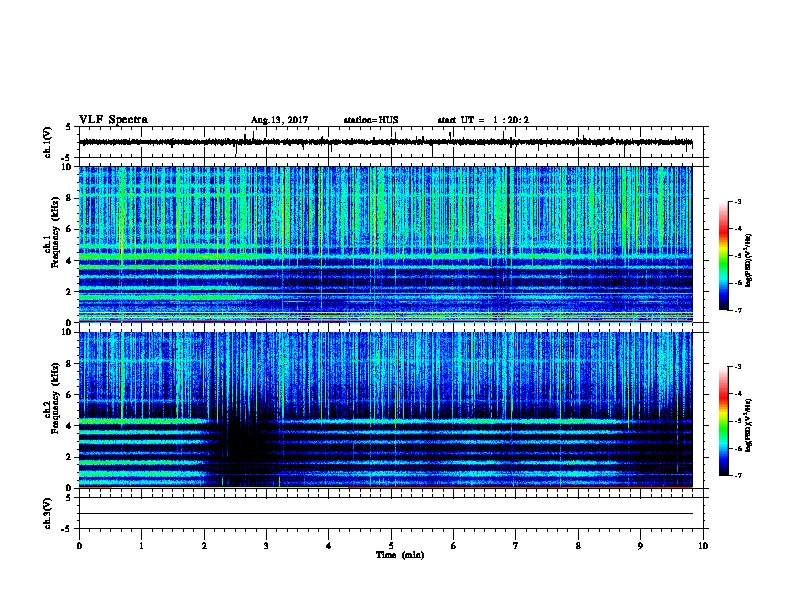Click time axis tick label "9"

point(640,546)
